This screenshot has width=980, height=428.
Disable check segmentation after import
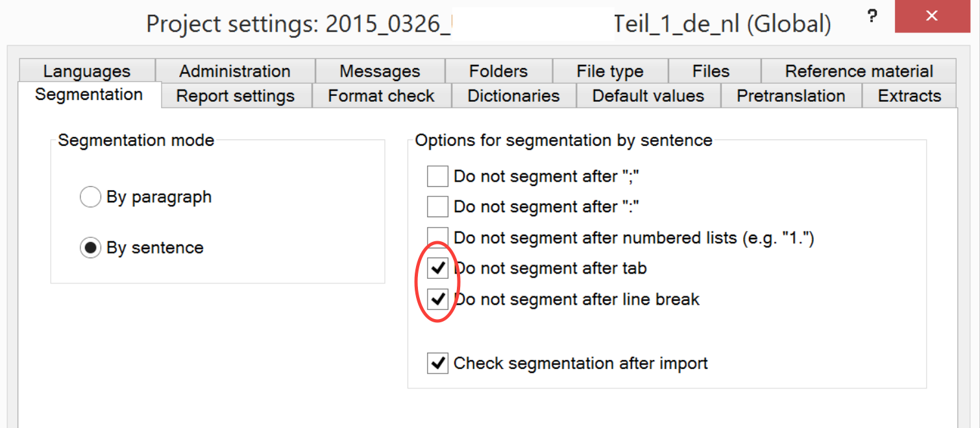pyautogui.click(x=438, y=363)
